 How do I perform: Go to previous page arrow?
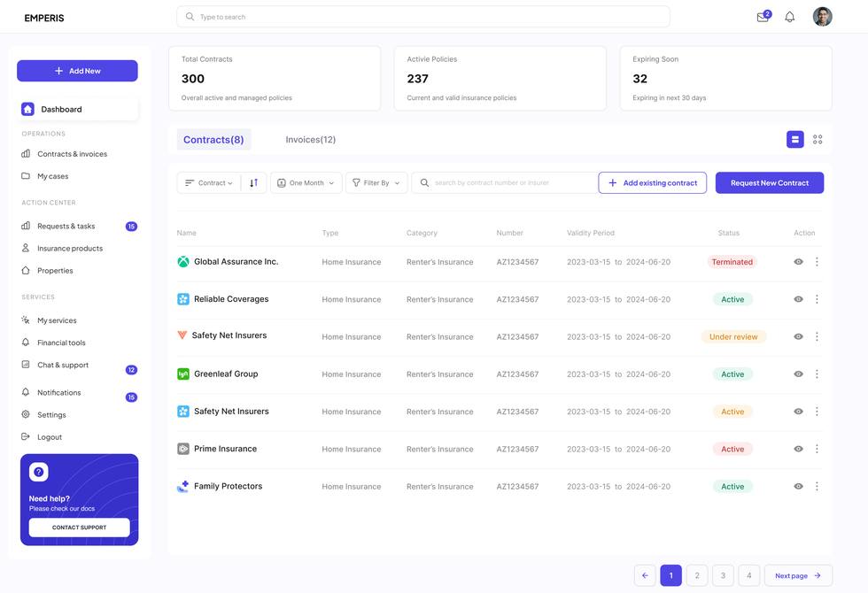point(645,575)
